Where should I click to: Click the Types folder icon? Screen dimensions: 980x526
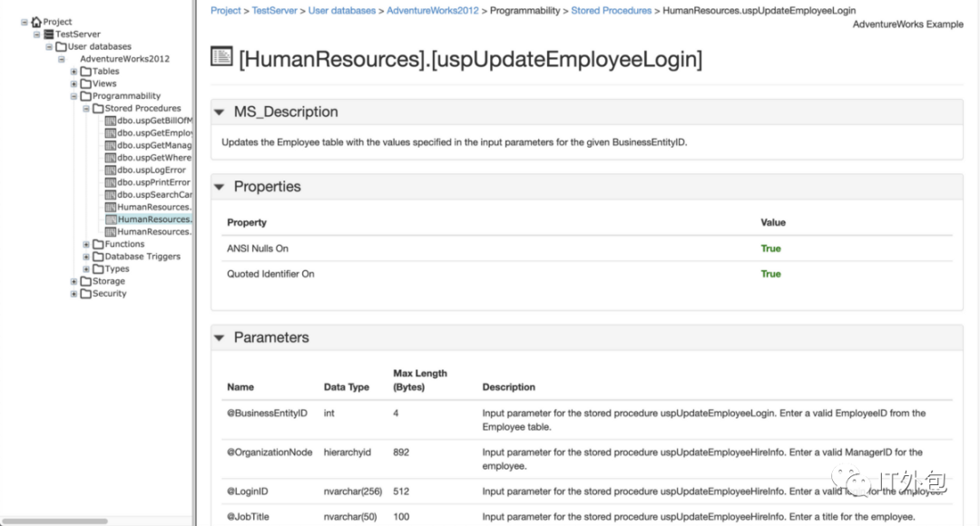pyautogui.click(x=98, y=269)
